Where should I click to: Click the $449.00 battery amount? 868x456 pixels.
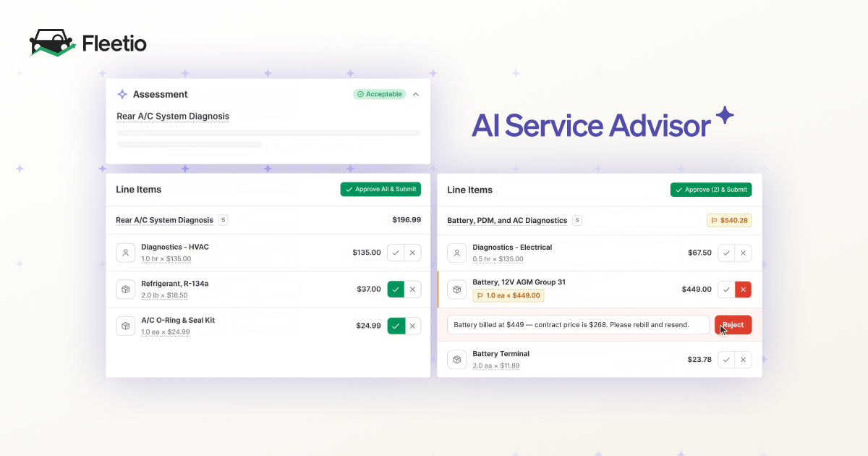point(697,290)
